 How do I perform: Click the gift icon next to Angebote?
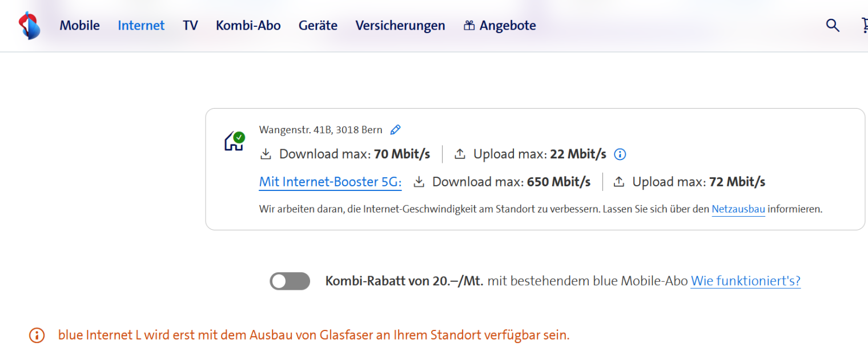[x=469, y=26]
